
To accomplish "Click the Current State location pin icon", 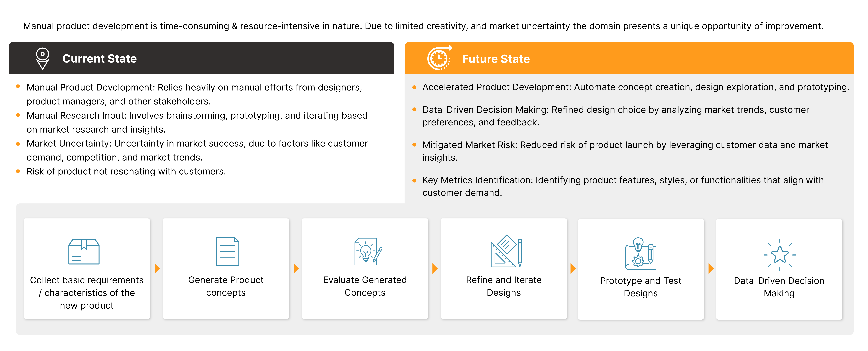I will coord(42,59).
